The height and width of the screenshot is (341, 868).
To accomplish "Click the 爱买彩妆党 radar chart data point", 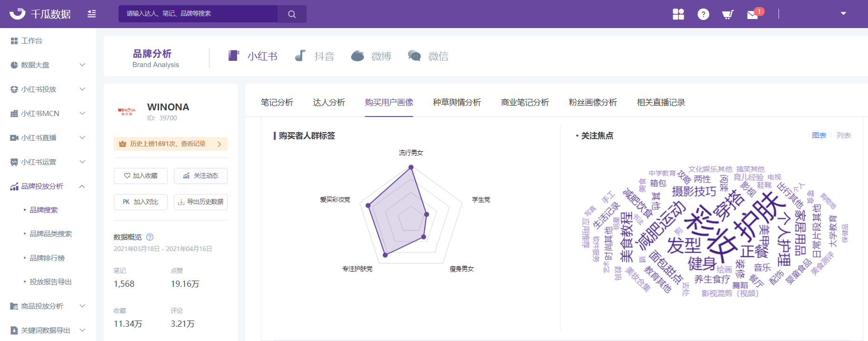I will coord(368,205).
